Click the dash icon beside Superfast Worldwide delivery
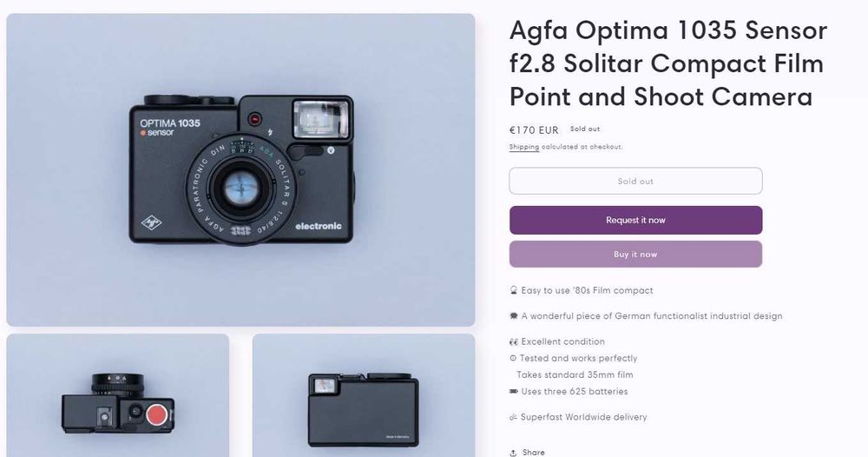This screenshot has height=457, width=868. [513, 417]
